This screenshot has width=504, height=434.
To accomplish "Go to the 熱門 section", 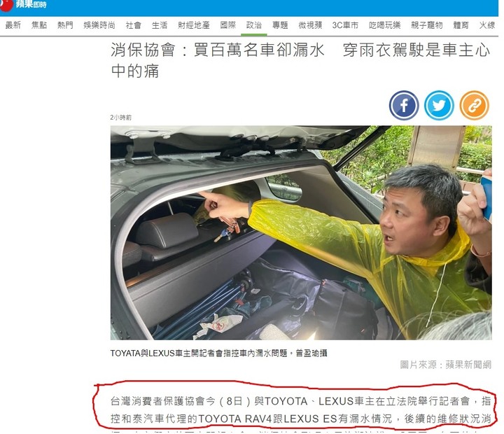I will coord(65,25).
